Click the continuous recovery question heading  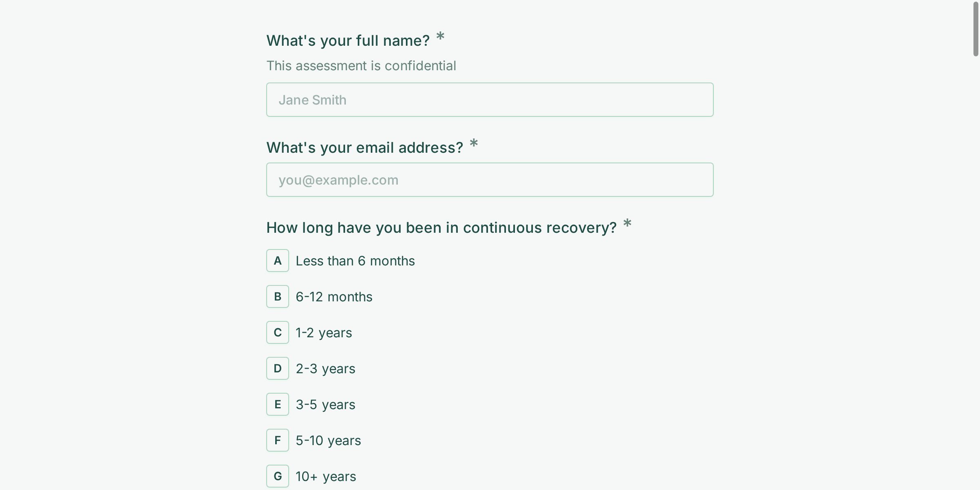tap(441, 228)
